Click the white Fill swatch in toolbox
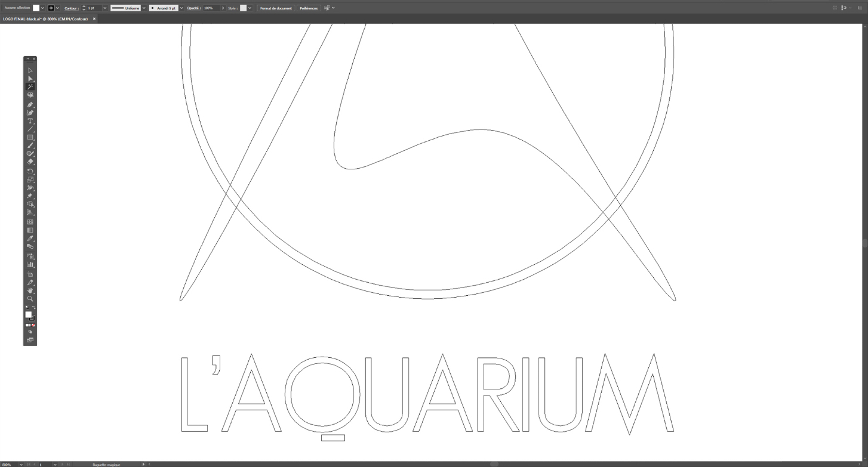Screen dimensions: 868x467 point(28,314)
